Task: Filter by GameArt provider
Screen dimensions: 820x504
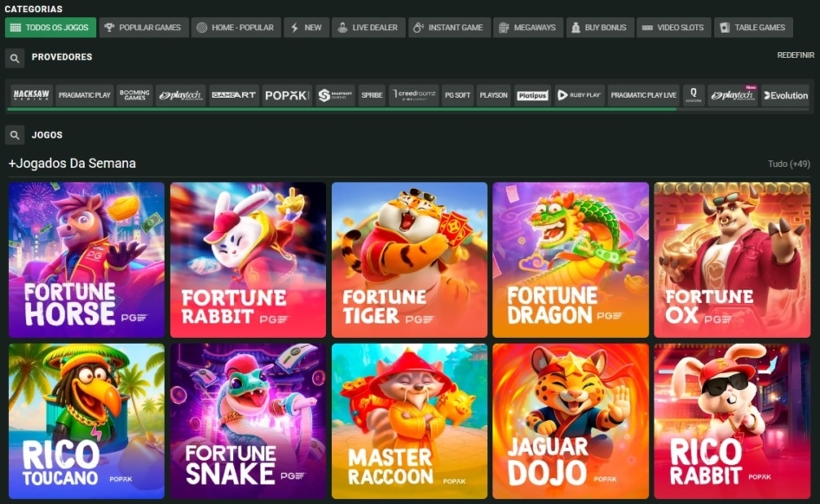Action: pos(234,95)
